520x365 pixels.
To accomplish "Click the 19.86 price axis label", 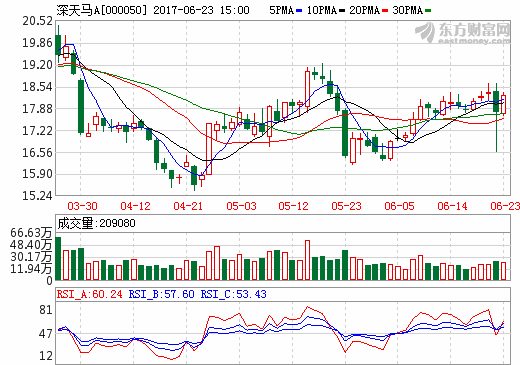I will pos(37,43).
